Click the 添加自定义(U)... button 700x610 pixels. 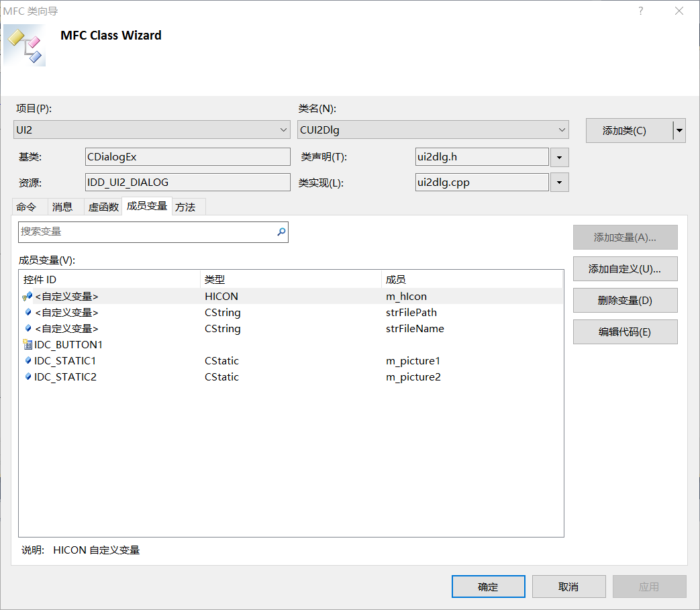click(x=625, y=268)
